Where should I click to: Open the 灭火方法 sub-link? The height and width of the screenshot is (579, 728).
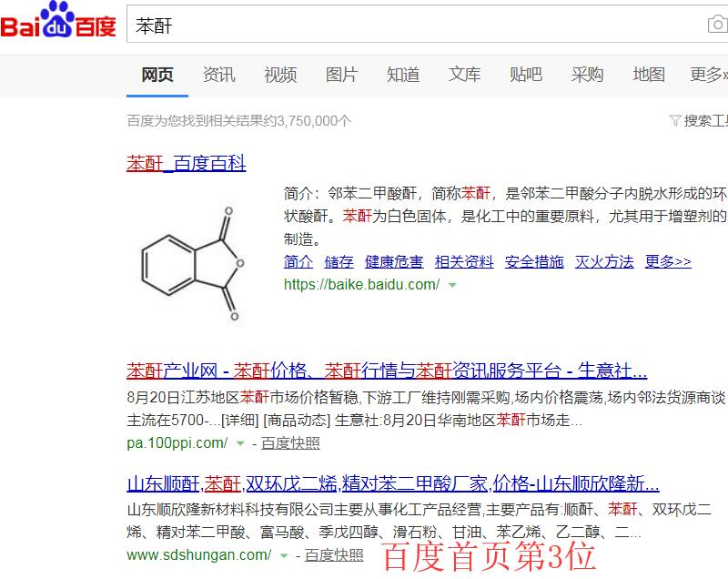click(x=604, y=262)
